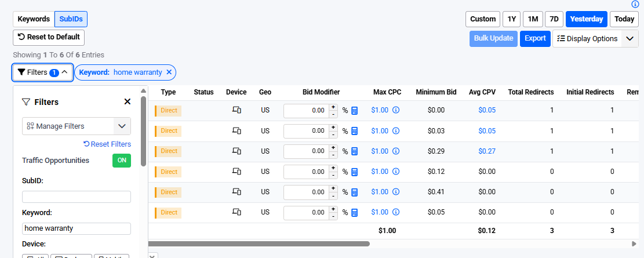
Task: Click device icon in the $0.03 minimum bid row
Action: pyautogui.click(x=237, y=131)
